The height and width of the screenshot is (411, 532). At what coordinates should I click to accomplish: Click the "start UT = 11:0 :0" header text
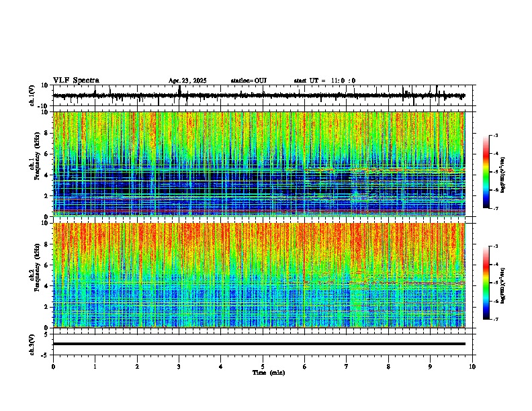click(324, 81)
